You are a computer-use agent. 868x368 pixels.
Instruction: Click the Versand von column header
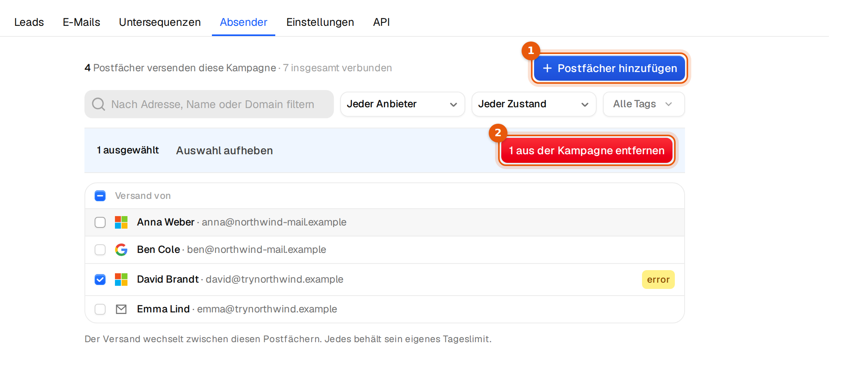[x=143, y=196]
